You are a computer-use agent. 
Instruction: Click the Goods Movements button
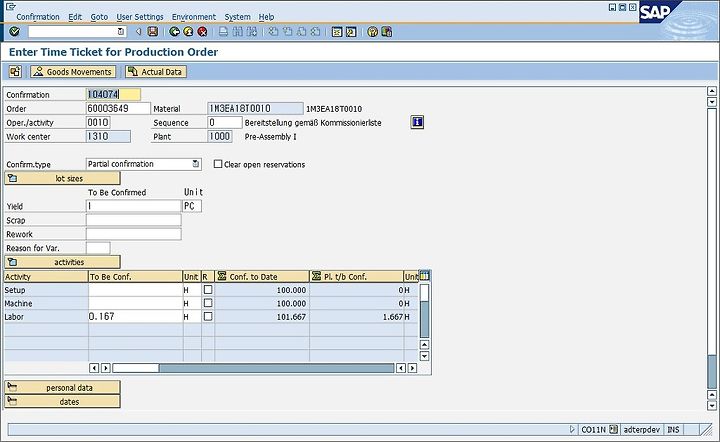pyautogui.click(x=73, y=72)
